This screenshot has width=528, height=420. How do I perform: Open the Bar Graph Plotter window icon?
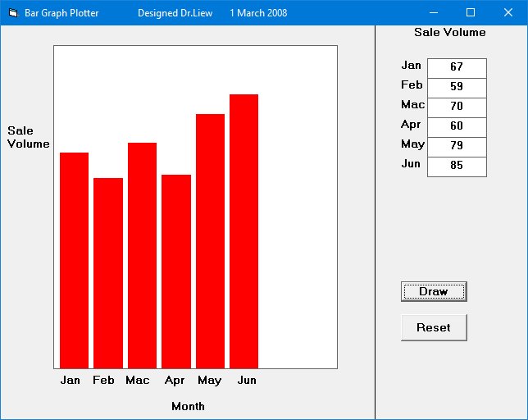13,13
